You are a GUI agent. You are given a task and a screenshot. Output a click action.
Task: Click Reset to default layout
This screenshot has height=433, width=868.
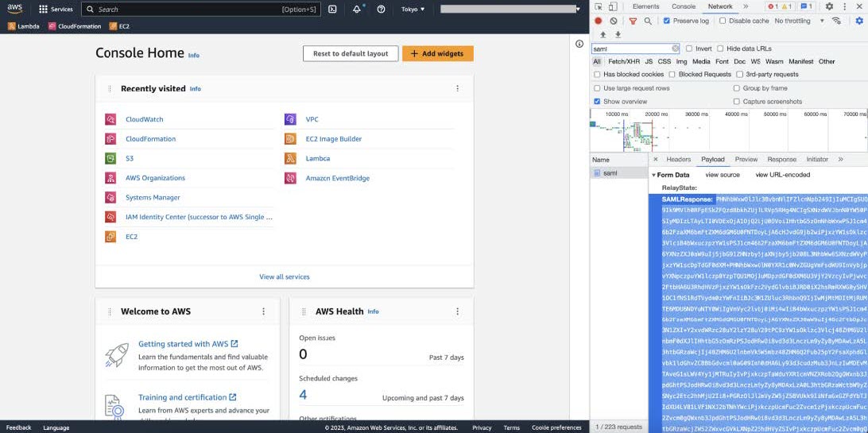[351, 54]
